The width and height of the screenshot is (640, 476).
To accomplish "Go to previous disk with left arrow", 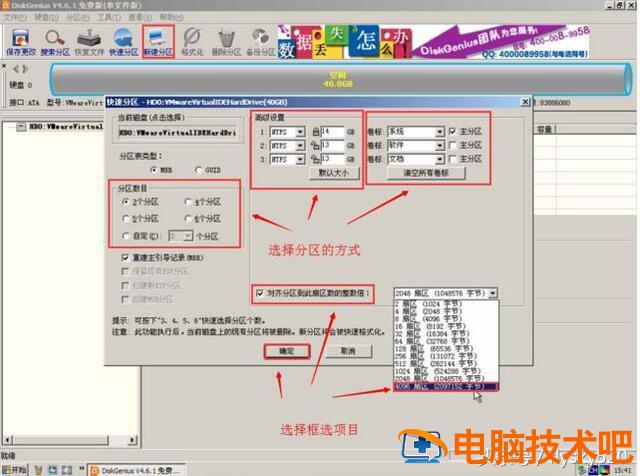I will (x=16, y=69).
